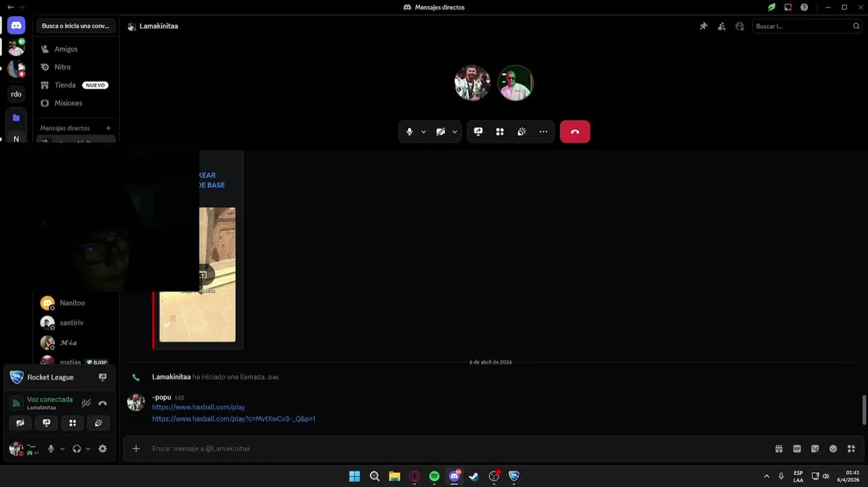Screen dimensions: 868x487
Task: Expand microphone options arrow in call controls
Action: click(424, 132)
